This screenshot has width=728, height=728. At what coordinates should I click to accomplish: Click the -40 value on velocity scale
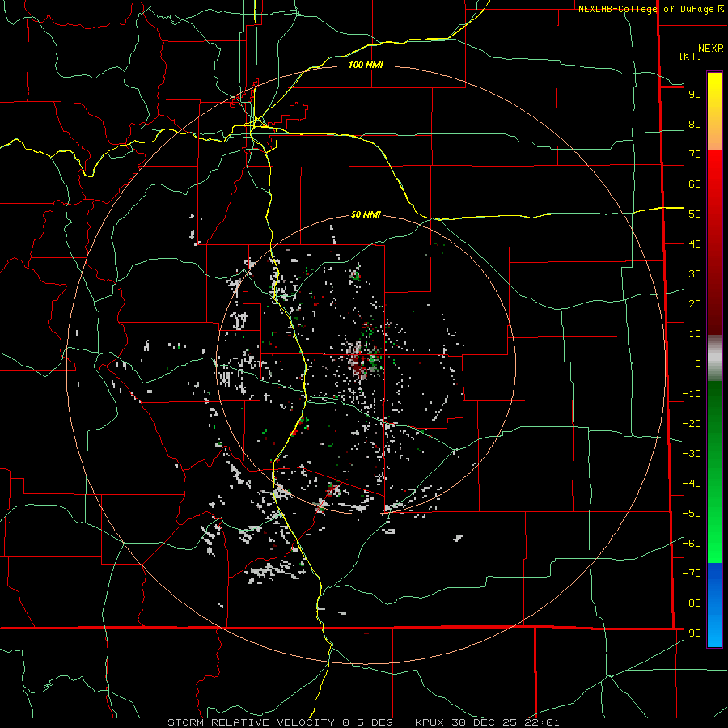[692, 484]
